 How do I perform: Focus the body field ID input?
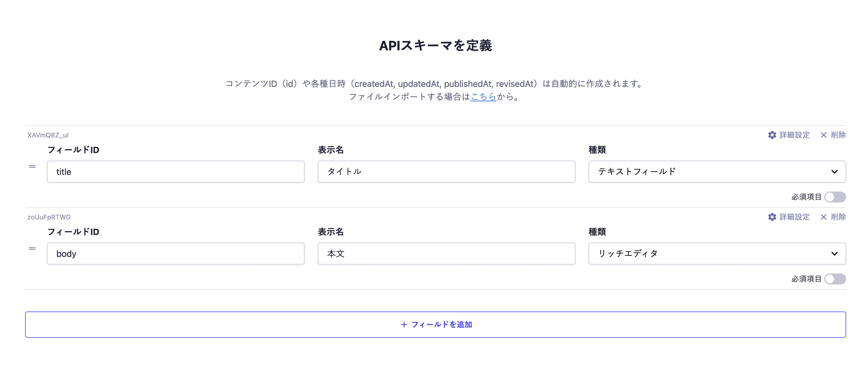tap(175, 253)
